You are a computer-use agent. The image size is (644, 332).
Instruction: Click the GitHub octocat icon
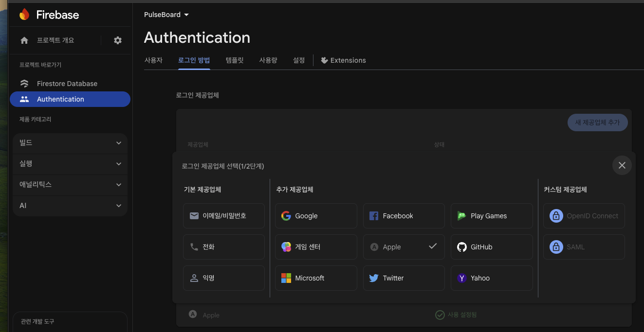[x=462, y=247]
